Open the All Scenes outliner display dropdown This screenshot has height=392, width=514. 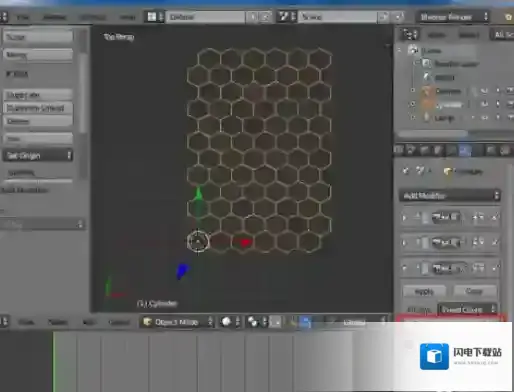point(502,35)
